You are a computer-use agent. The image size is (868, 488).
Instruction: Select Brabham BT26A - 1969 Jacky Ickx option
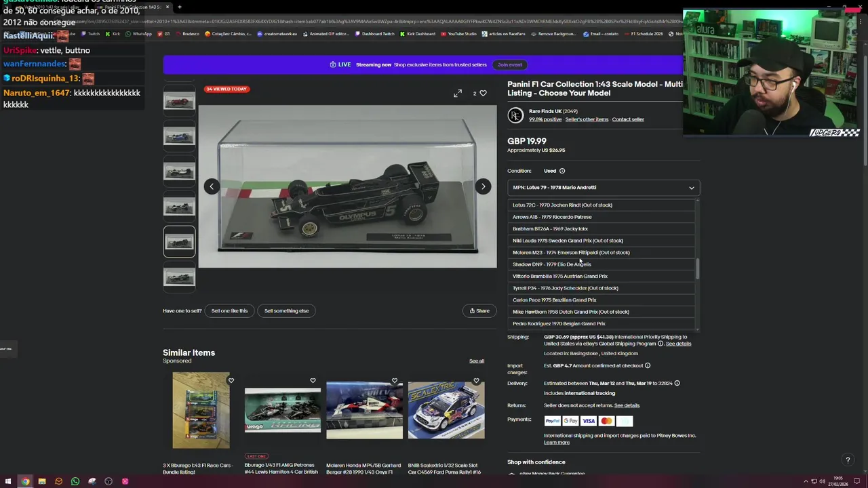pos(602,229)
